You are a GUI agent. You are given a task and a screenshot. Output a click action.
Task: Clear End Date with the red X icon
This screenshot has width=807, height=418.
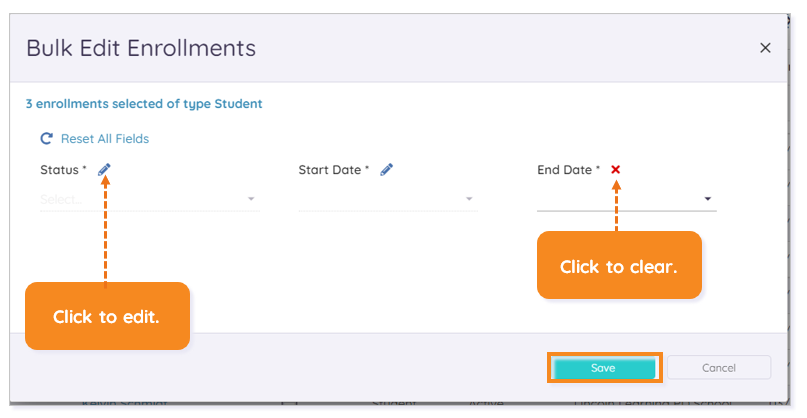click(x=616, y=169)
